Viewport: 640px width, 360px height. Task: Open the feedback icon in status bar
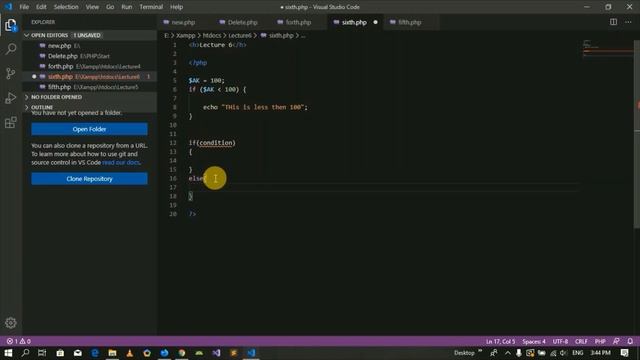coord(616,341)
